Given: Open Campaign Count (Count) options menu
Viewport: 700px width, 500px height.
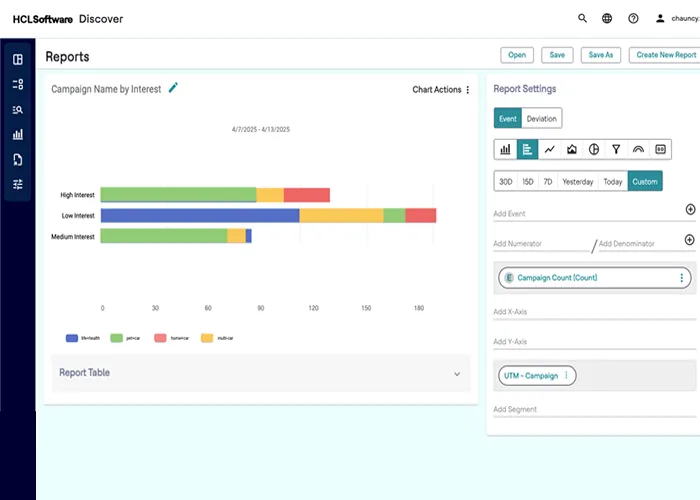Looking at the screenshot, I should [x=682, y=278].
